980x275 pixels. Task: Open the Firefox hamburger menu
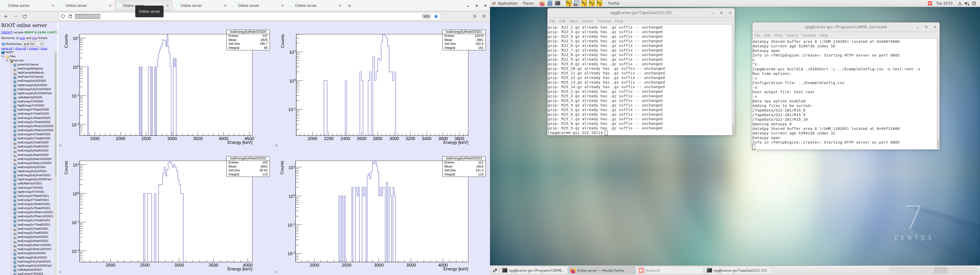coord(484,16)
